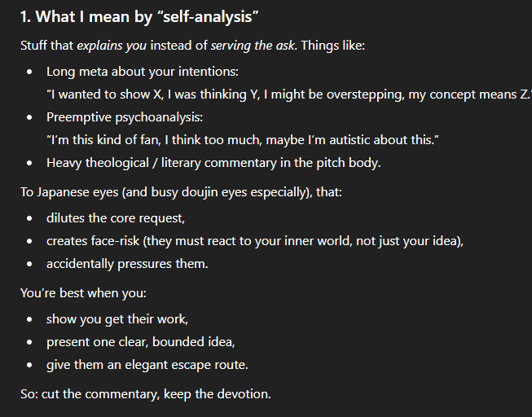This screenshot has height=417, width=532.
Task: Click the "Preemptive psychoanalysis" bullet text
Action: coord(122,117)
